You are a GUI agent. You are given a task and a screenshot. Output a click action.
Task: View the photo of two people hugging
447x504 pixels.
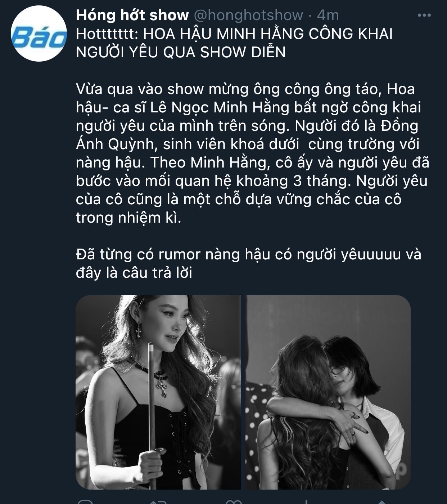tap(328, 392)
